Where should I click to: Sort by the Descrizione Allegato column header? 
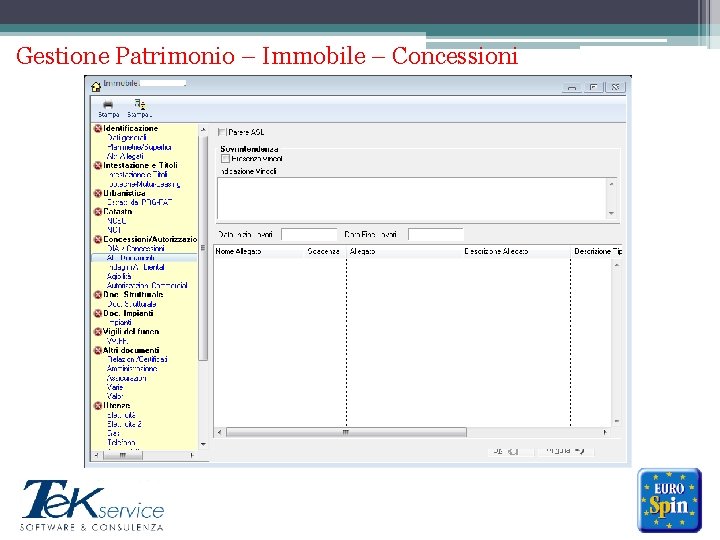point(516,252)
